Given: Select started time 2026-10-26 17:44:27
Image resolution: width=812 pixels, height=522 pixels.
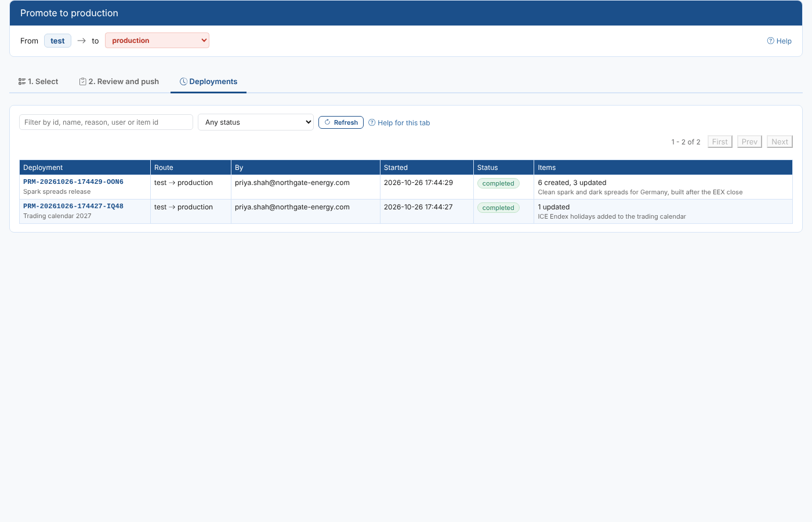Looking at the screenshot, I should (x=418, y=207).
